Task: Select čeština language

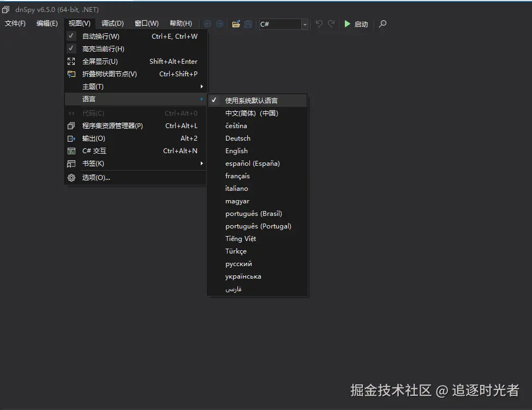Action: [257, 126]
